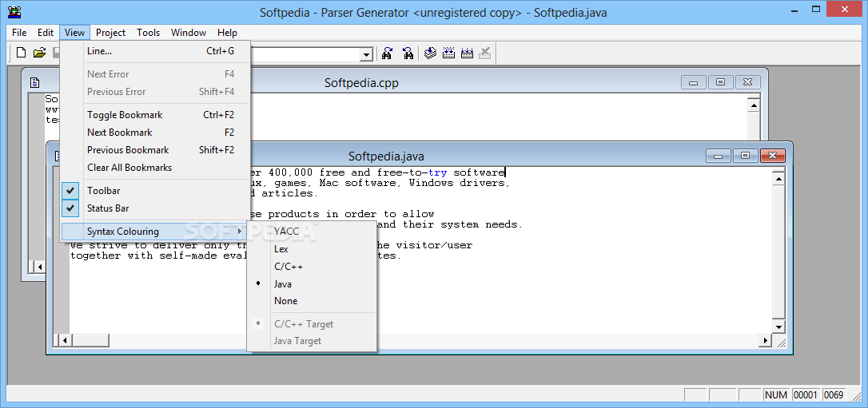Uncheck the Status Bar option

pos(156,208)
